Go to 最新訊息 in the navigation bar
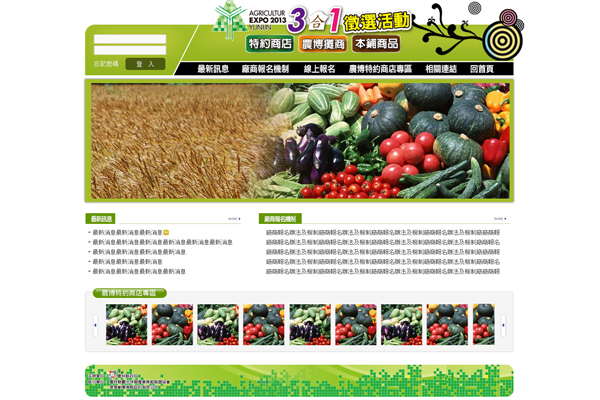 (x=213, y=69)
